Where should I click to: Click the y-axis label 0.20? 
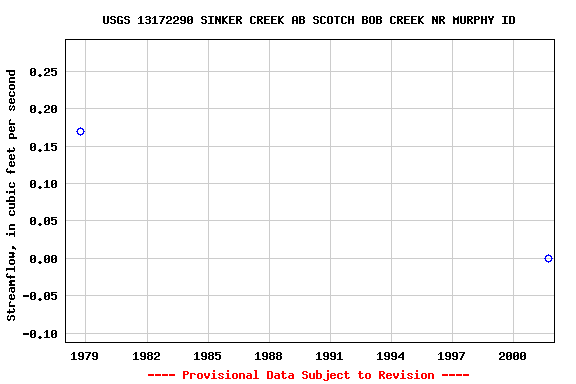coord(44,109)
